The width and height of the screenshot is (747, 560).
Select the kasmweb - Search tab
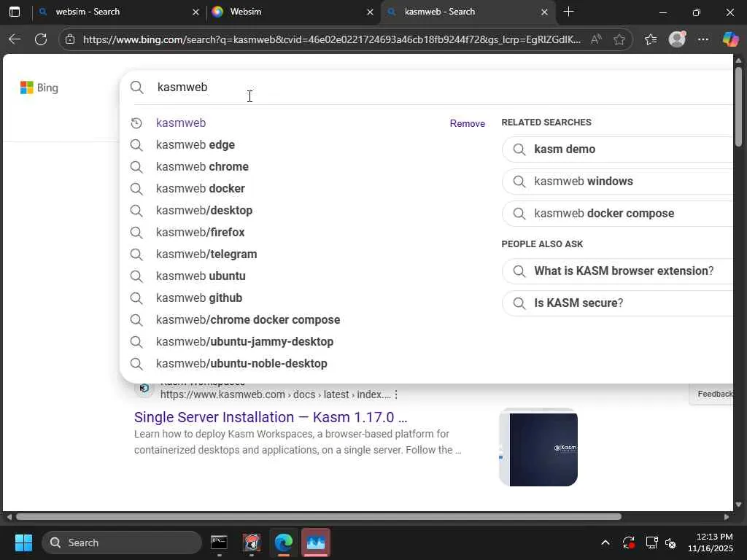click(x=468, y=12)
